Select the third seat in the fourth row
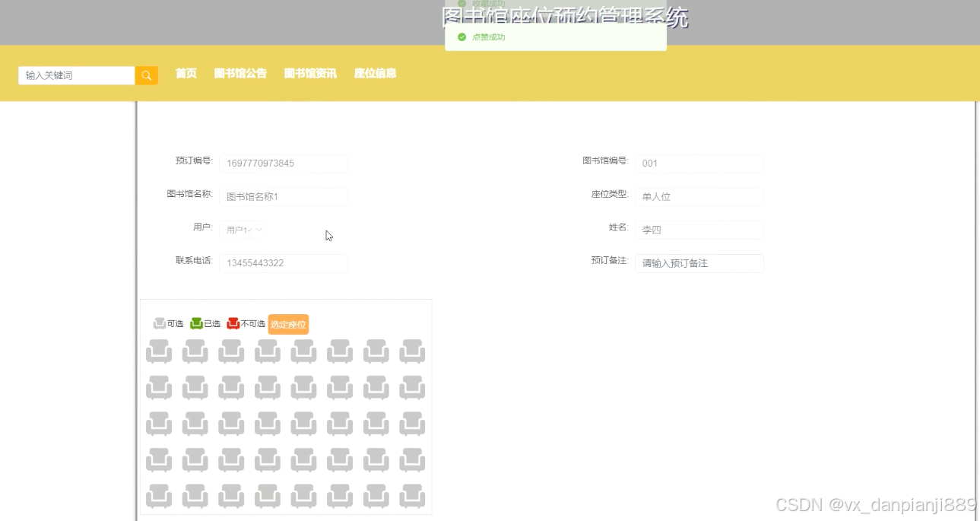Image resolution: width=980 pixels, height=521 pixels. tap(231, 460)
